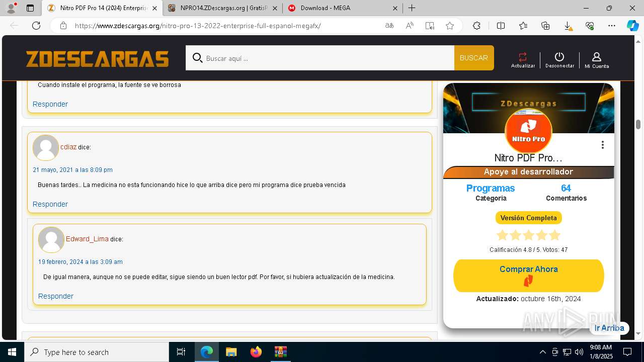Open Task View on taskbar

181,352
